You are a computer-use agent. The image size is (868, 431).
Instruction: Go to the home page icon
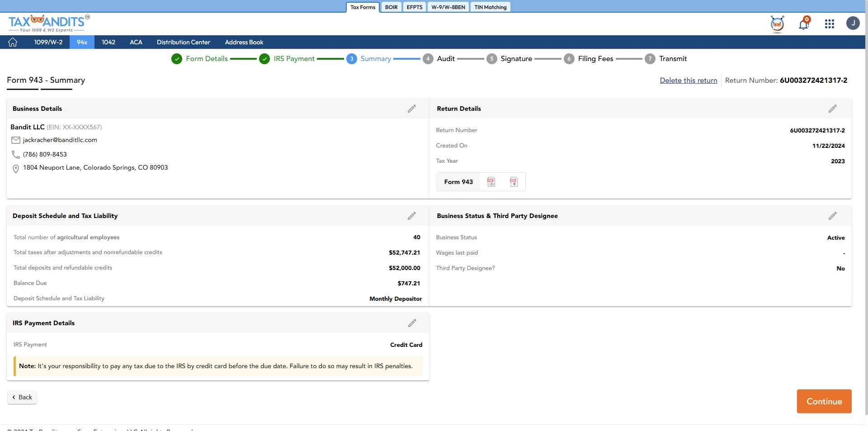[x=13, y=42]
